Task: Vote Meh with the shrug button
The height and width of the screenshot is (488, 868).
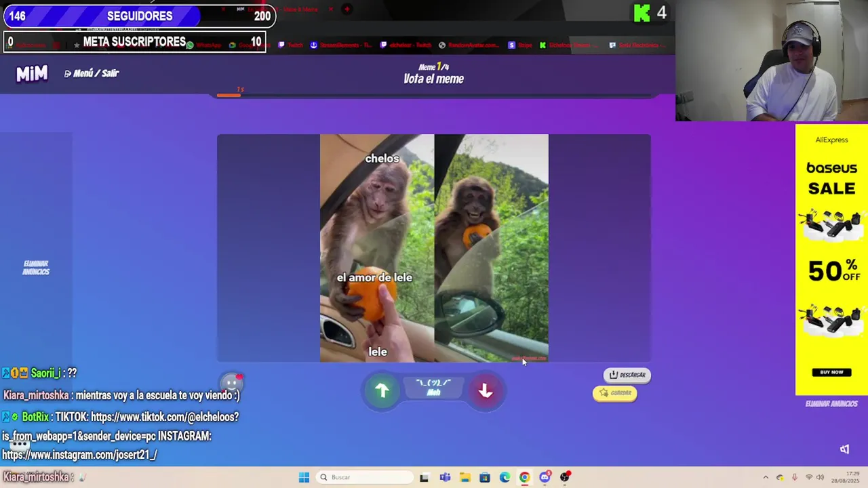Action: (433, 388)
